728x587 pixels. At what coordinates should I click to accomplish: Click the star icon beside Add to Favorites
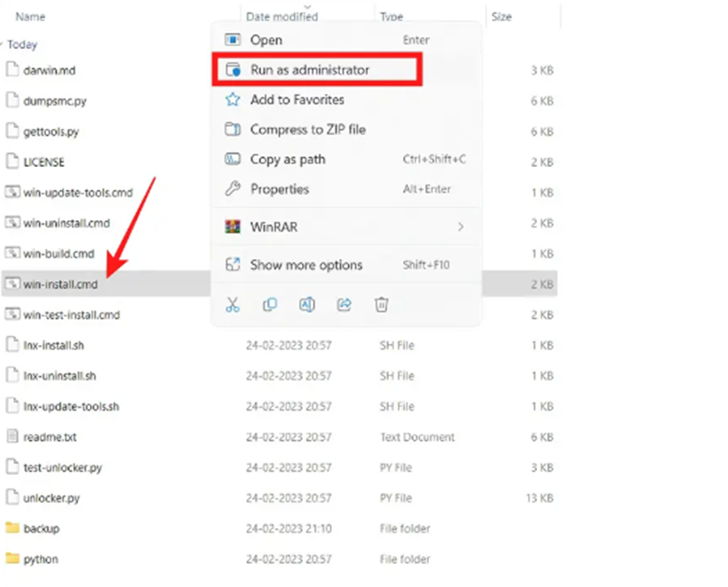tap(233, 99)
